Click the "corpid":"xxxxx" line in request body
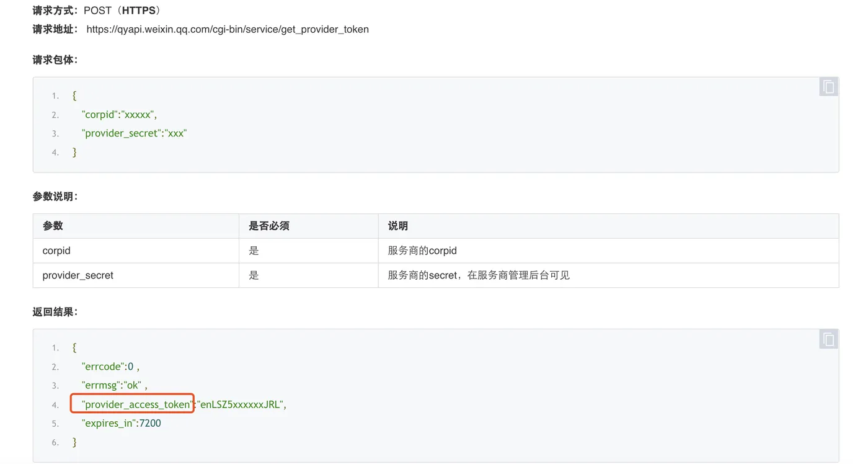868x464 pixels. [x=119, y=114]
